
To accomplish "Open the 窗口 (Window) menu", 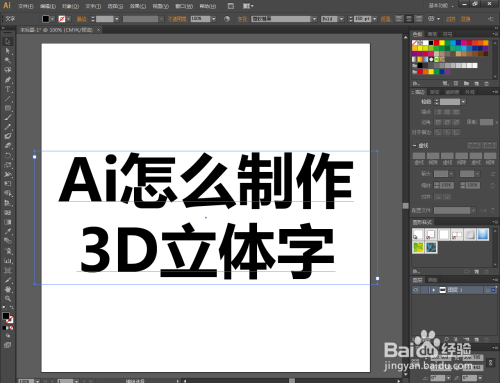I will 184,6.
